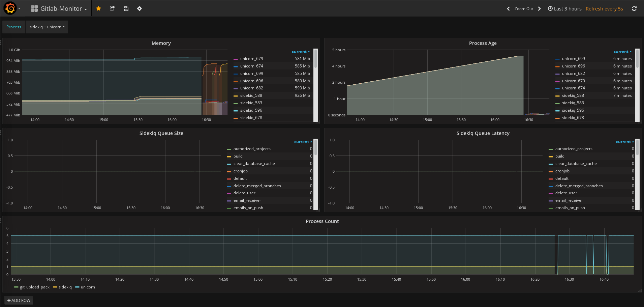Click the '7 minutes' Process Age value
Image resolution: width=644 pixels, height=307 pixels.
(622, 95)
